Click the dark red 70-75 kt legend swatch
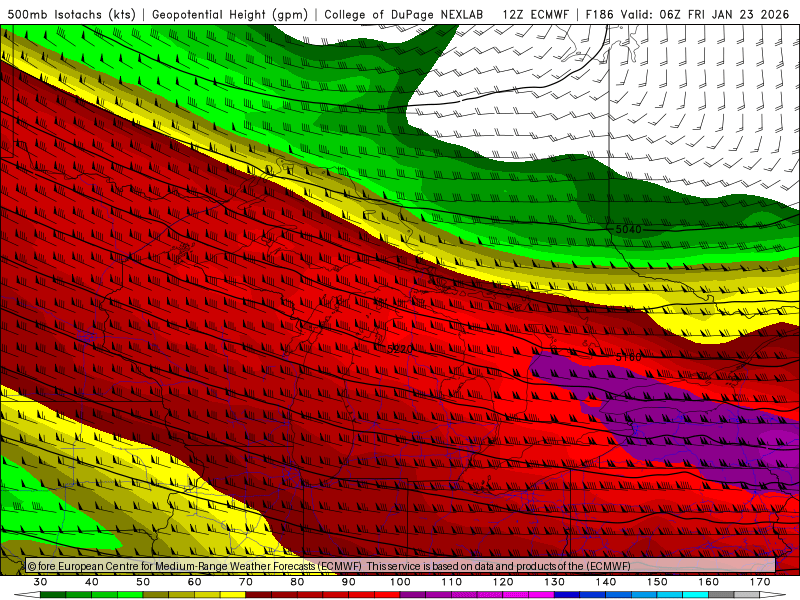800x600 pixels. pos(259,595)
